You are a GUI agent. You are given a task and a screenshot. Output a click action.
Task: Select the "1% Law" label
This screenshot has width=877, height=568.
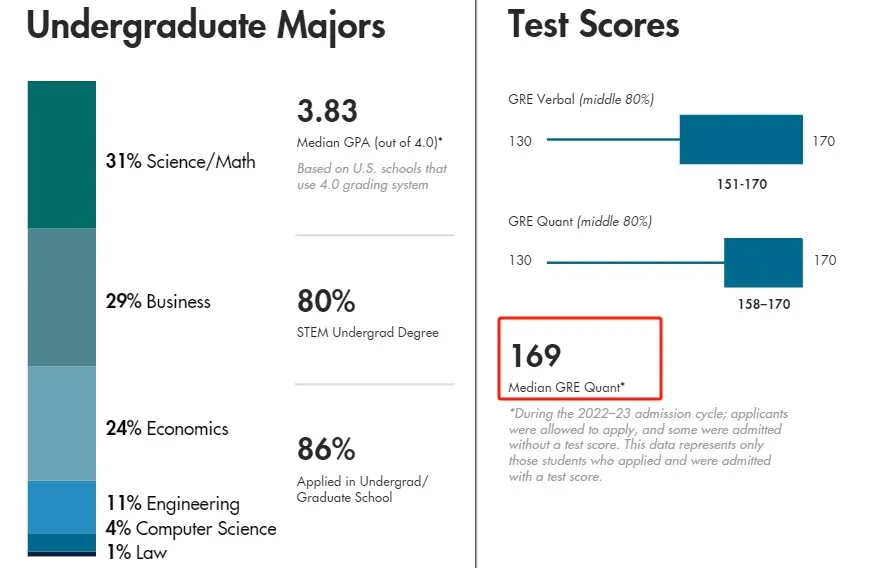click(x=137, y=552)
